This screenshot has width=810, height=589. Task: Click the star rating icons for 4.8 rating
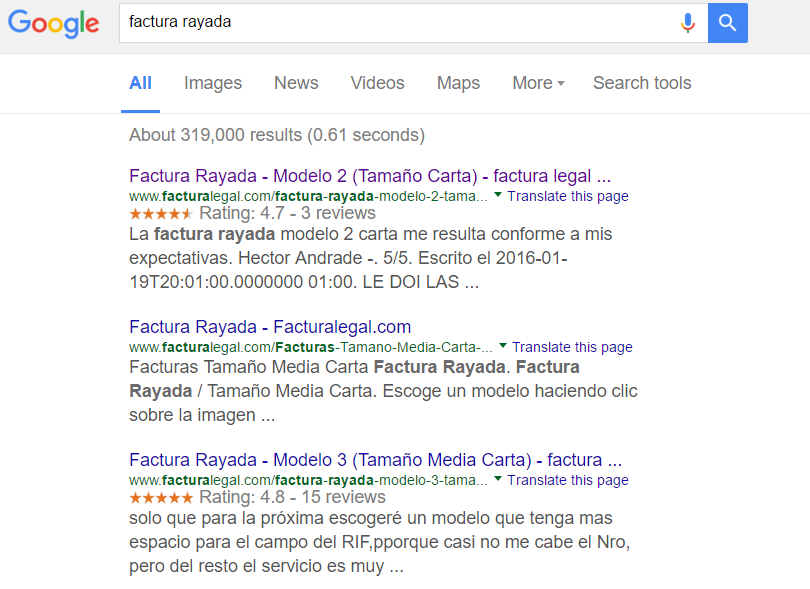coord(161,498)
